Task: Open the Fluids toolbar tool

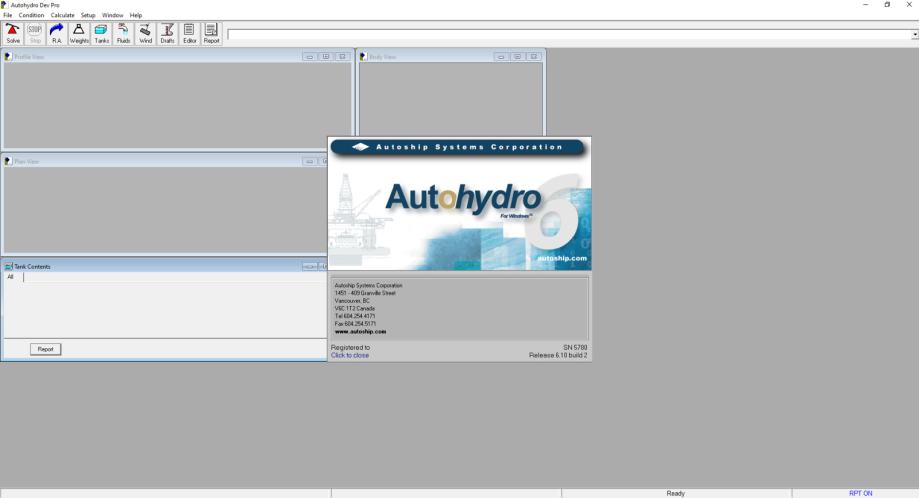Action: point(123,33)
